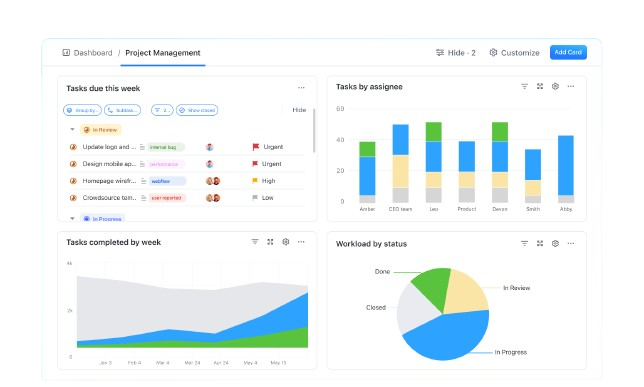Toggle the Subtasks pill
644x387 pixels.
(122, 110)
